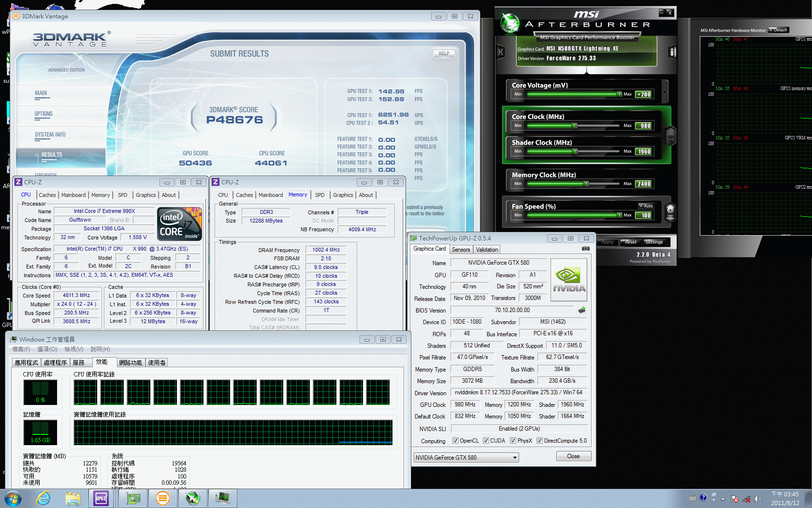The width and height of the screenshot is (812, 508).
Task: Open the 檔案(F) menu in Task Manager
Action: point(21,349)
